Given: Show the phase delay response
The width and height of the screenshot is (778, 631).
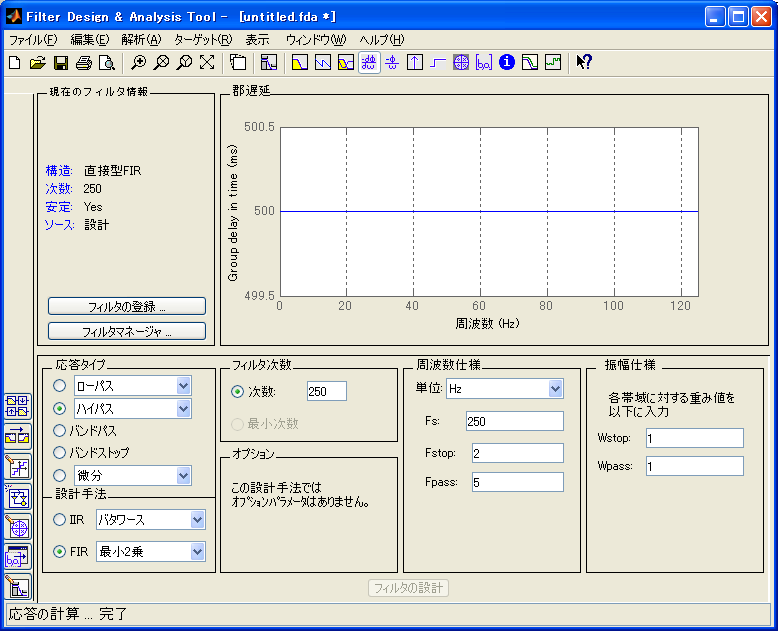Looking at the screenshot, I should pos(392,63).
